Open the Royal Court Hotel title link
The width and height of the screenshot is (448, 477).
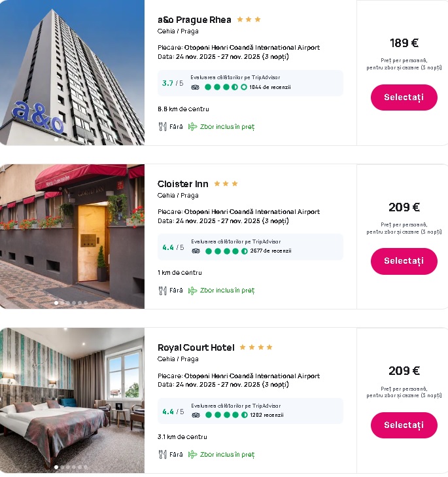click(x=196, y=347)
